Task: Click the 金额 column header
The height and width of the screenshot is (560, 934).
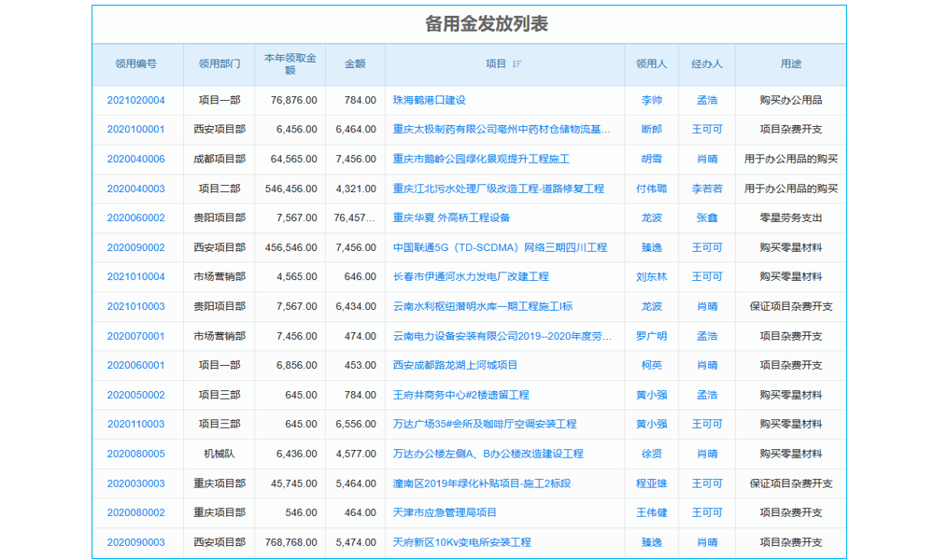Action: coord(354,64)
